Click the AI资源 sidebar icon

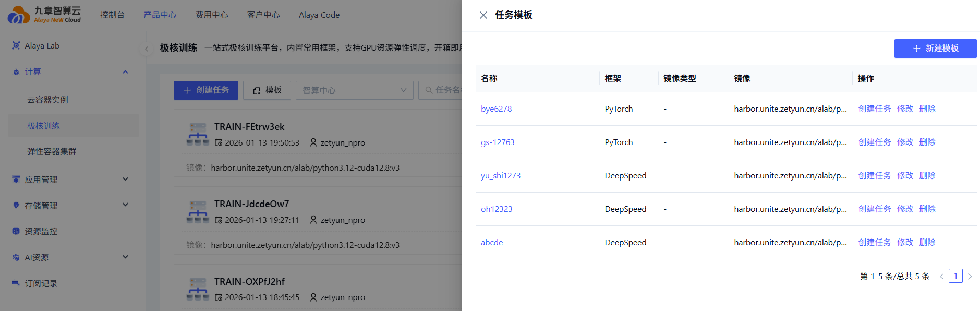pyautogui.click(x=16, y=257)
